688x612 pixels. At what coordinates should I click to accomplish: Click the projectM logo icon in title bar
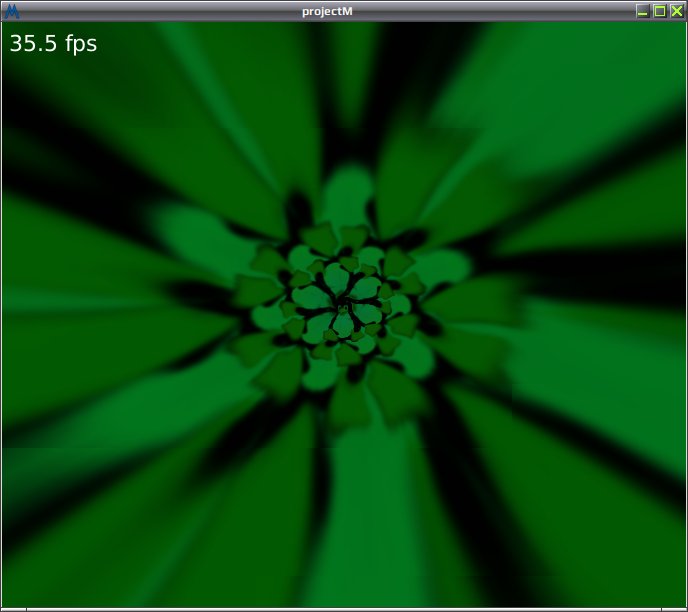11,11
